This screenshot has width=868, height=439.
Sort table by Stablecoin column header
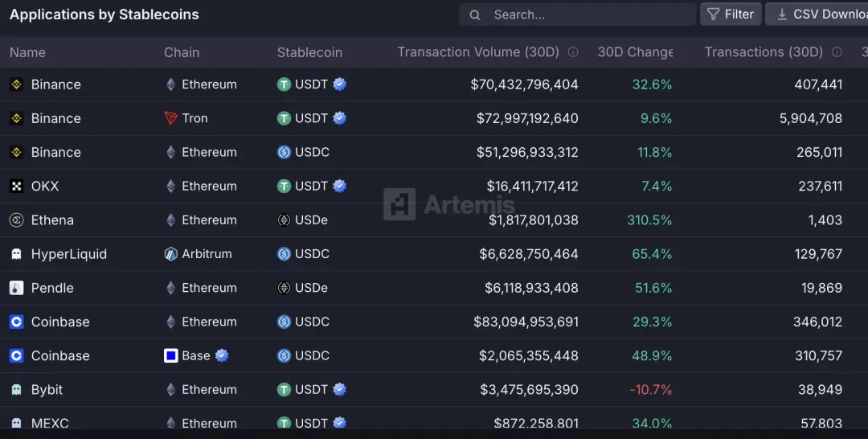pos(309,52)
